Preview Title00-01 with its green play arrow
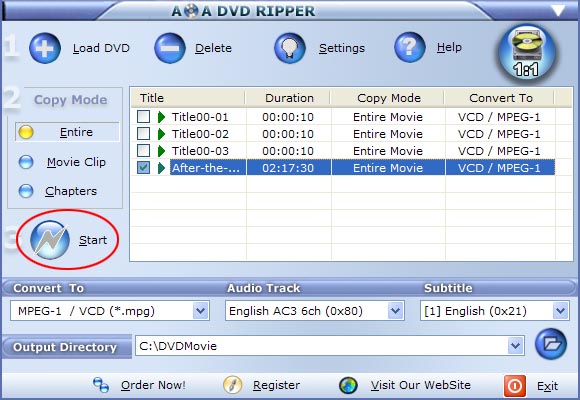Image resolution: width=580 pixels, height=400 pixels. (x=161, y=117)
